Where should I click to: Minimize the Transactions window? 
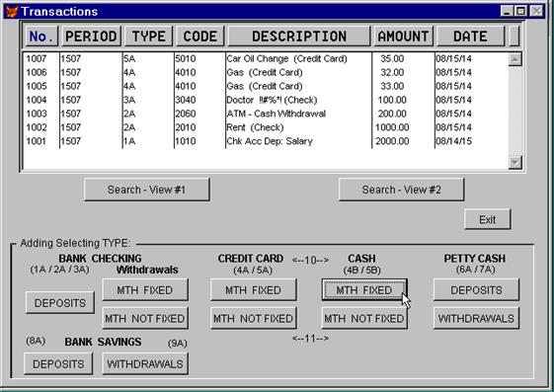pos(507,11)
